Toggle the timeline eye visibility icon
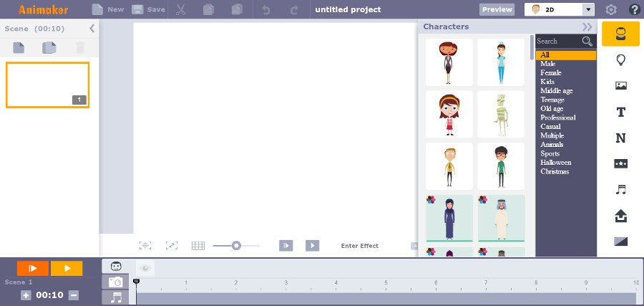The height and width of the screenshot is (306, 644). pos(145,269)
